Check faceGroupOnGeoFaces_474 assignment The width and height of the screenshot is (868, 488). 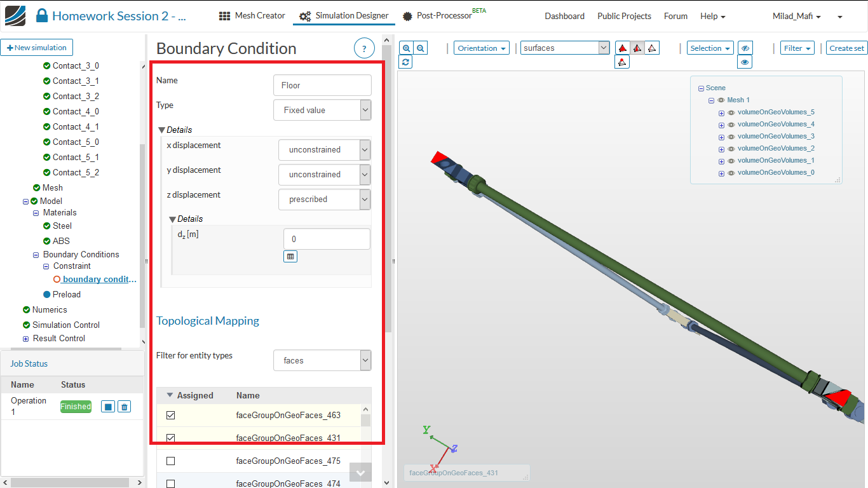tap(170, 484)
